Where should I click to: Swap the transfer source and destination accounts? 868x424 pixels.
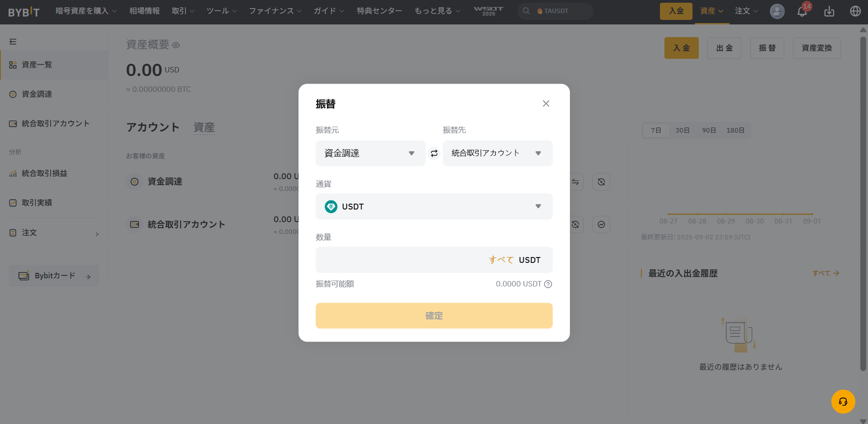pos(434,153)
